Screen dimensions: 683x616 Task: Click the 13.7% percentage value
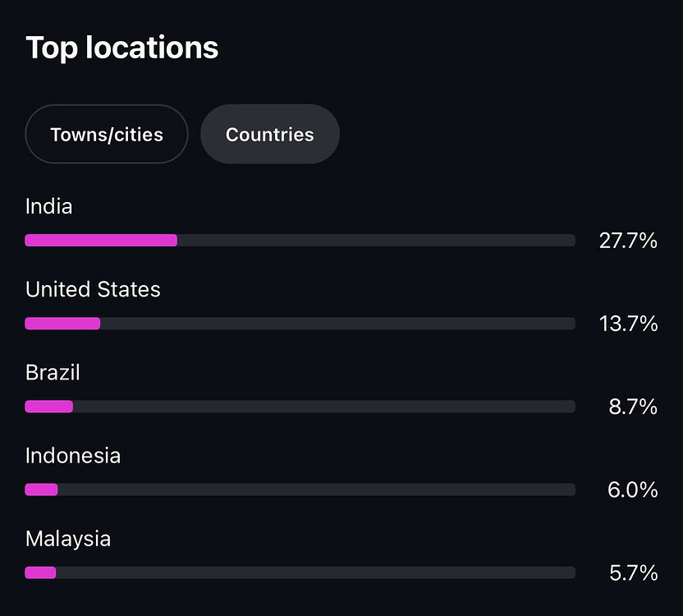[x=628, y=324]
